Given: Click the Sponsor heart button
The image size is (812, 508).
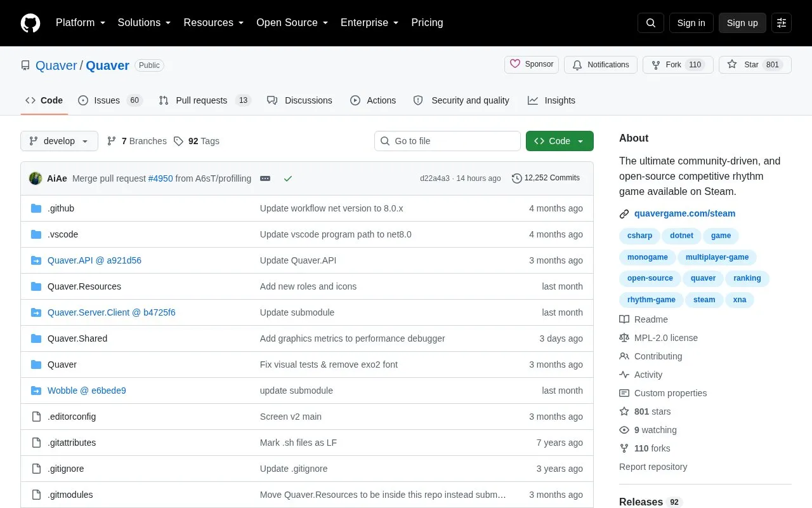Looking at the screenshot, I should coord(532,65).
